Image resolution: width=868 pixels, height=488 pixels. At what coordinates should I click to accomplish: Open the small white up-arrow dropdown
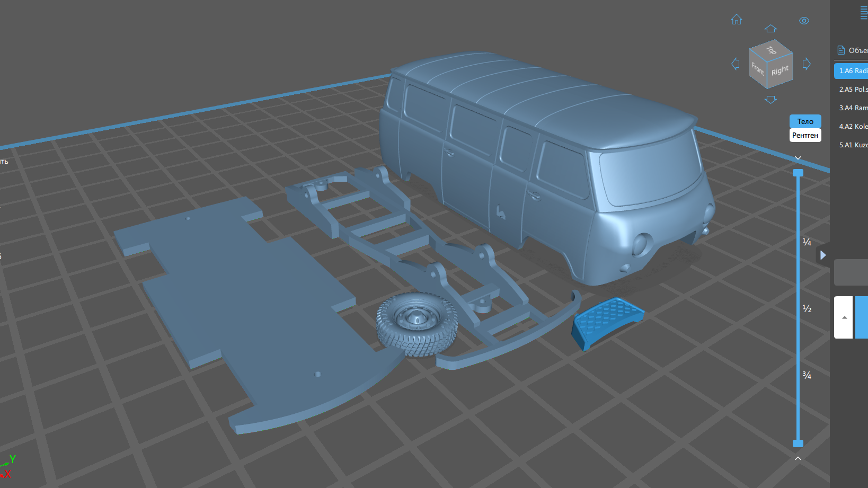coord(844,317)
